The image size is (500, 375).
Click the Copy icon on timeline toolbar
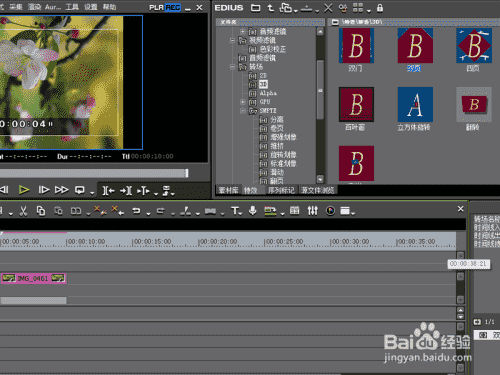[x=41, y=211]
